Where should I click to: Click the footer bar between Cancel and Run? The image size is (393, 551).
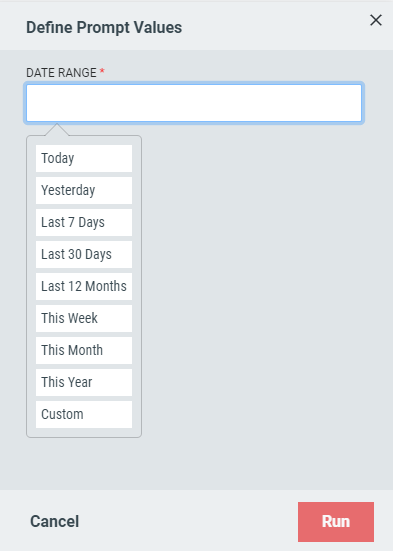tap(188, 521)
